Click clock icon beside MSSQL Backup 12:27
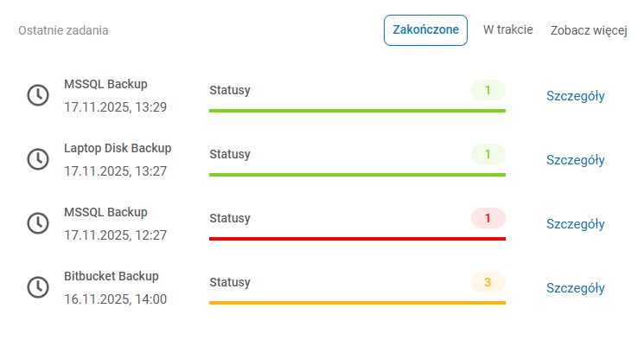Screen dimensions: 644x347 [x=38, y=223]
